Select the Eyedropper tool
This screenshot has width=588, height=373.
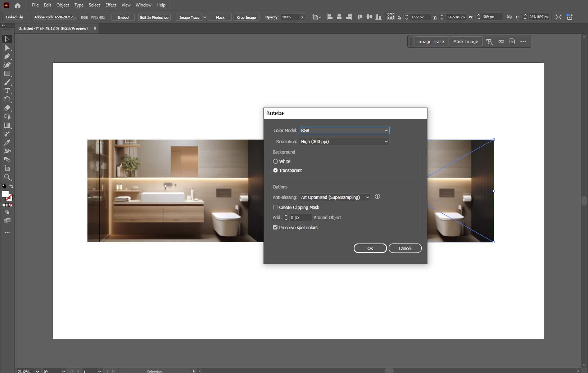point(7,142)
